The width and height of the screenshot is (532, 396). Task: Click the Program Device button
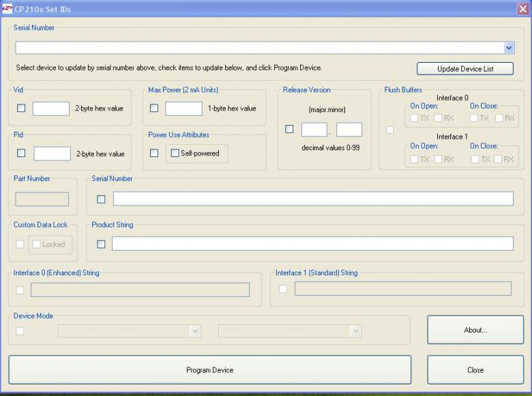click(x=209, y=370)
